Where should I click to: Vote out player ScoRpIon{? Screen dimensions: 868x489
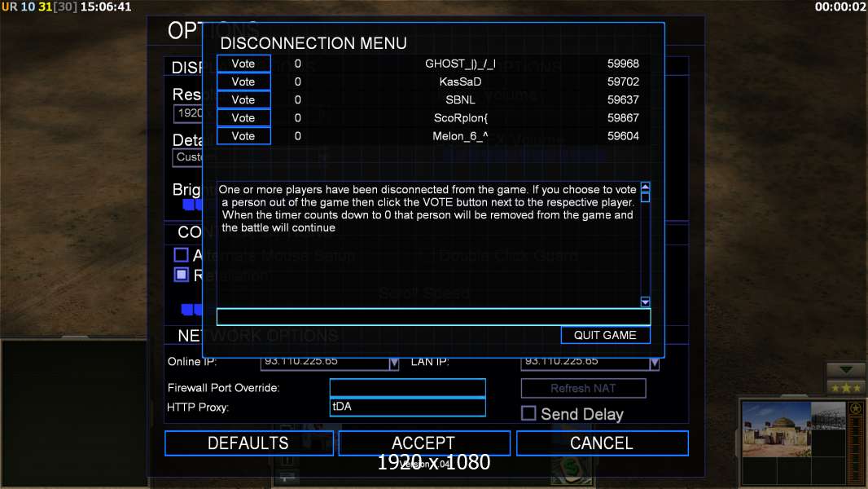pos(243,118)
